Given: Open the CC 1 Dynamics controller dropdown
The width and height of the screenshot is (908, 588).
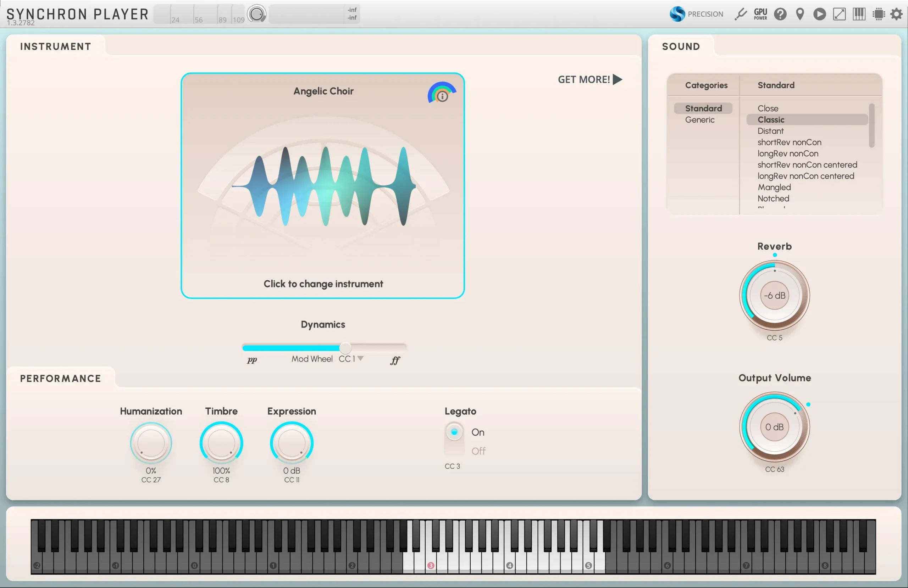Looking at the screenshot, I should 360,358.
